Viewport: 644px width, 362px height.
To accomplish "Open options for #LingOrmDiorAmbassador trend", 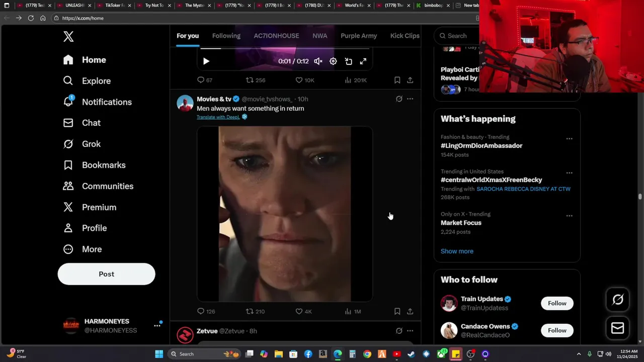I will tap(569, 139).
